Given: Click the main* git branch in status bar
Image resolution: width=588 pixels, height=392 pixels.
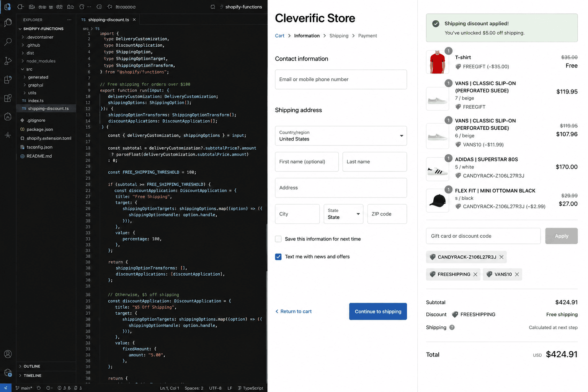Looking at the screenshot, I should click(x=24, y=388).
